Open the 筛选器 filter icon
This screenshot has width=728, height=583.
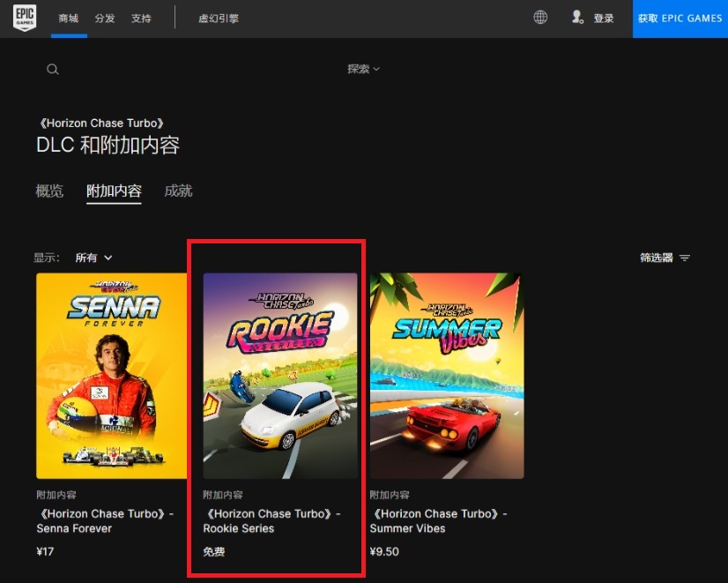tap(685, 258)
